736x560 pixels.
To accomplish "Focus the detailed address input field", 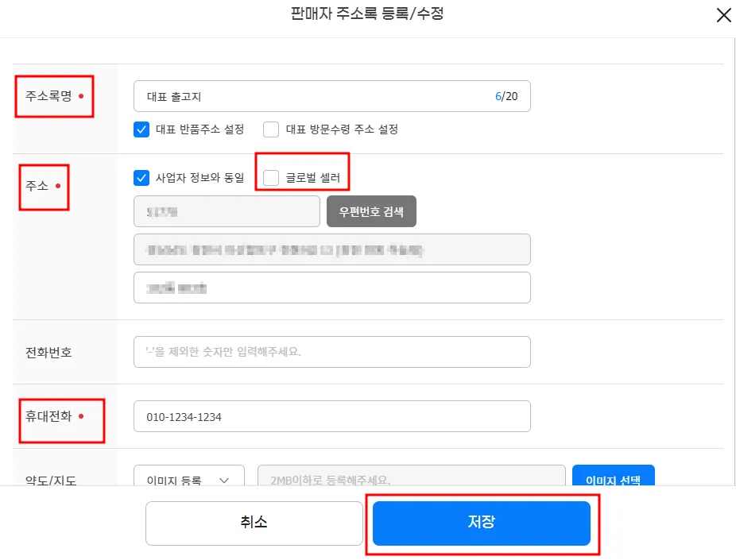I will [331, 288].
